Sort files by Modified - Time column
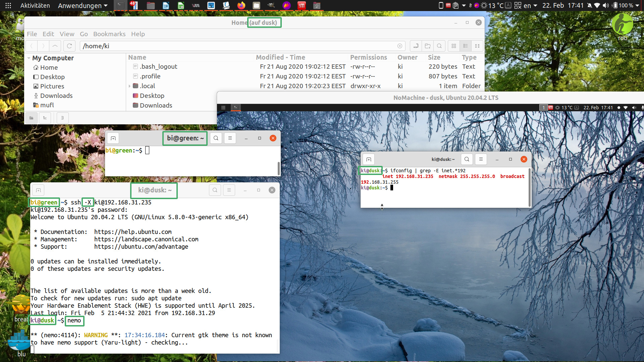 (280, 57)
